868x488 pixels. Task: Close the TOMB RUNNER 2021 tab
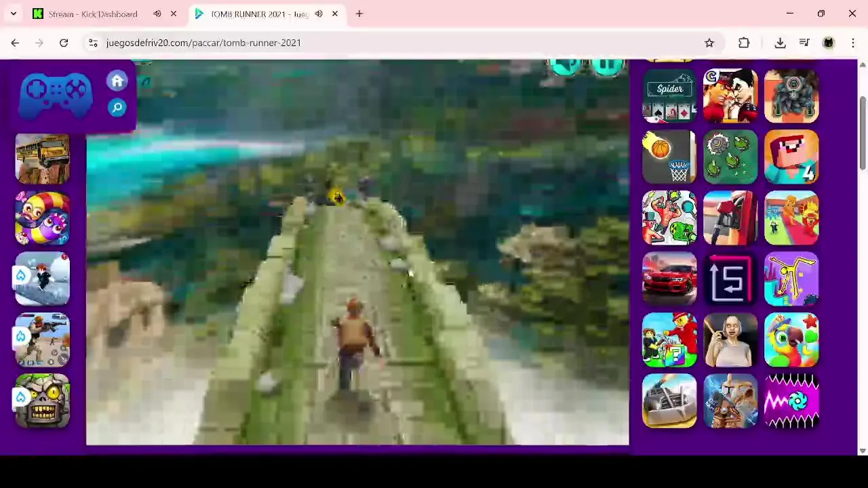click(335, 14)
